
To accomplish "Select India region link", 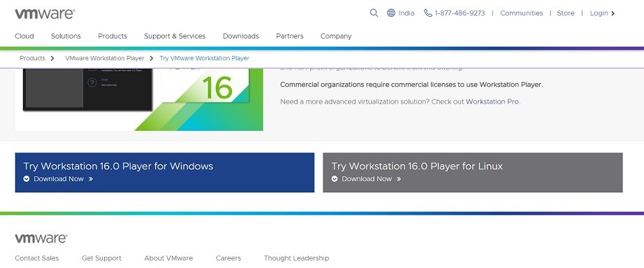I will (407, 13).
